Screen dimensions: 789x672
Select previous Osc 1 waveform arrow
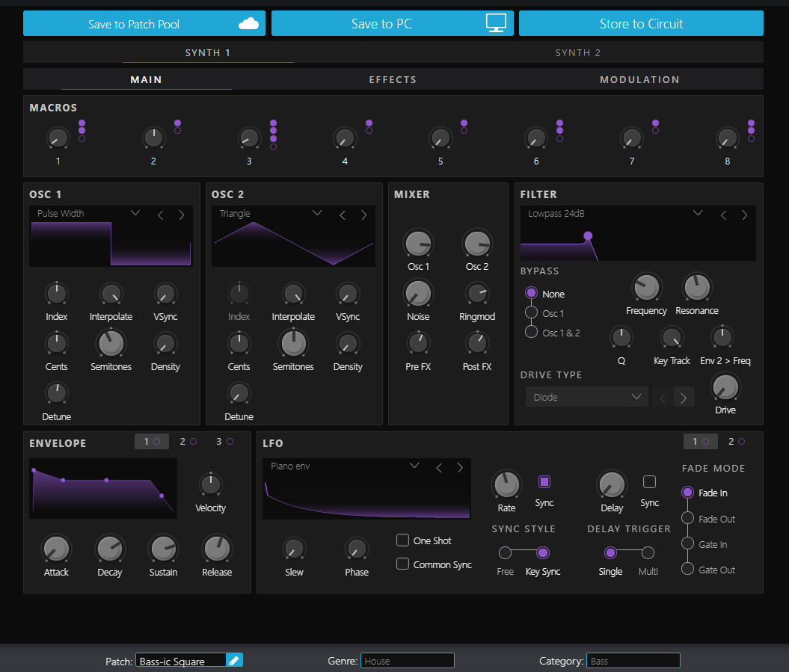click(x=161, y=215)
